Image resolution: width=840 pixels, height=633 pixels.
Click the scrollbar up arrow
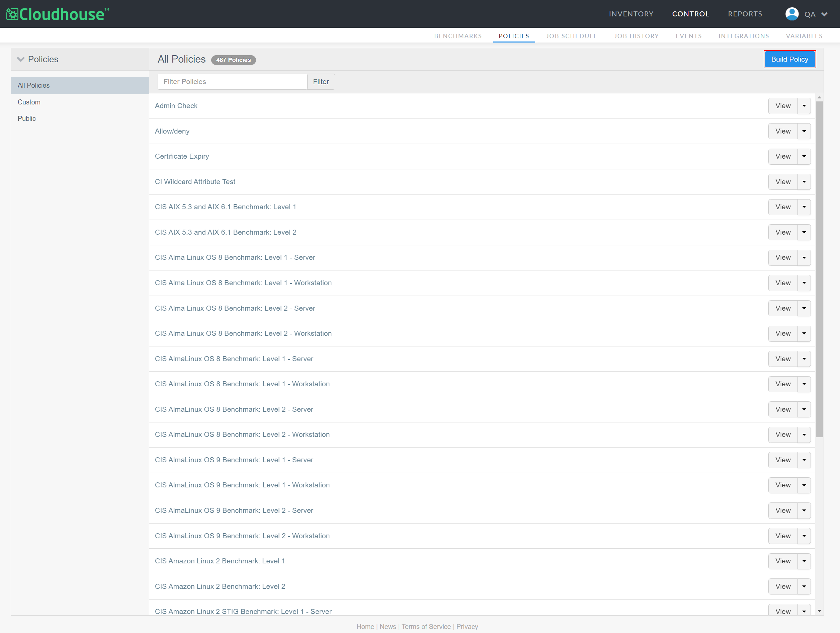(819, 98)
